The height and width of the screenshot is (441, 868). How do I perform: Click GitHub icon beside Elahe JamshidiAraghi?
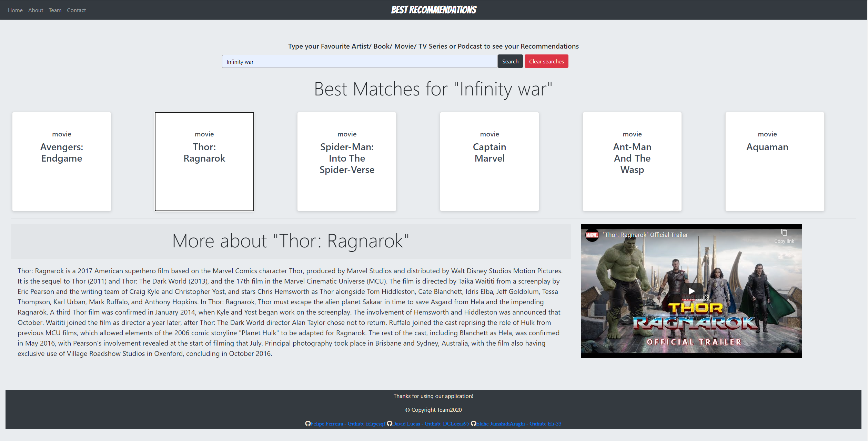[473, 423]
